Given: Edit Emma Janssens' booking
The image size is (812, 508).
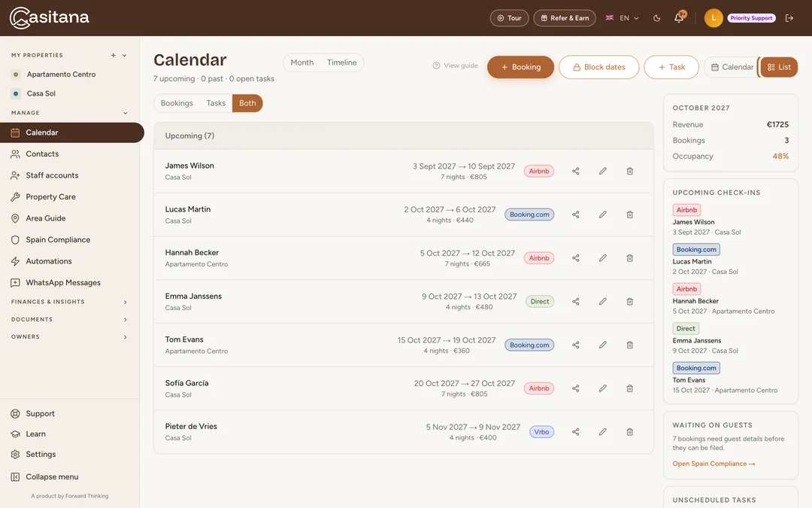Looking at the screenshot, I should coord(603,302).
